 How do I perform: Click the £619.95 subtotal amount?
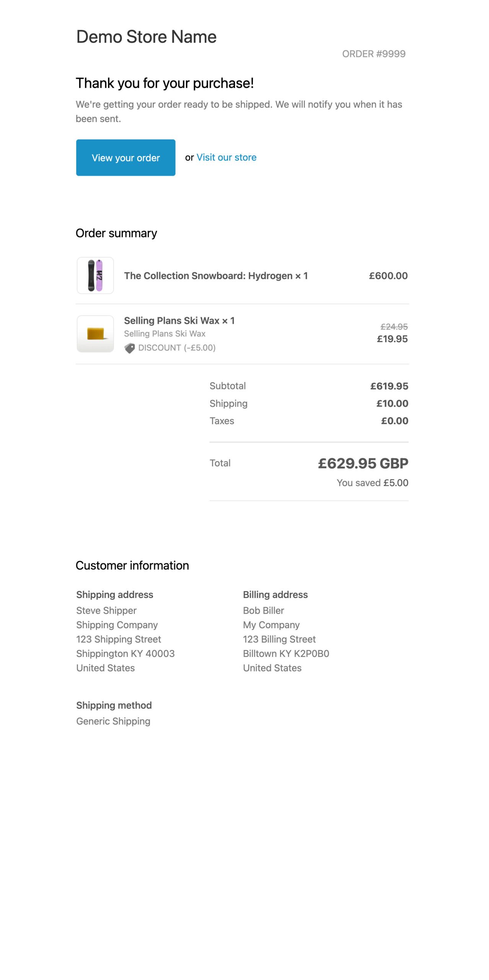point(389,386)
